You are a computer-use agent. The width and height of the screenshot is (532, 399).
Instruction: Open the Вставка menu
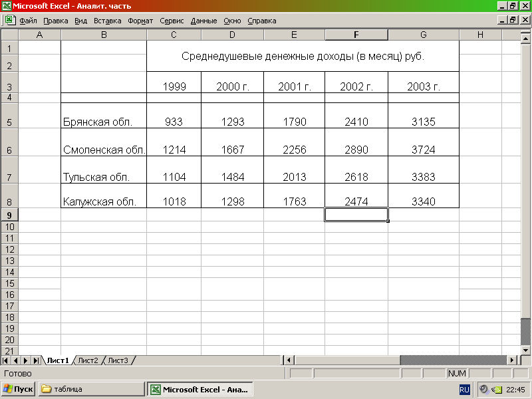pyautogui.click(x=107, y=21)
